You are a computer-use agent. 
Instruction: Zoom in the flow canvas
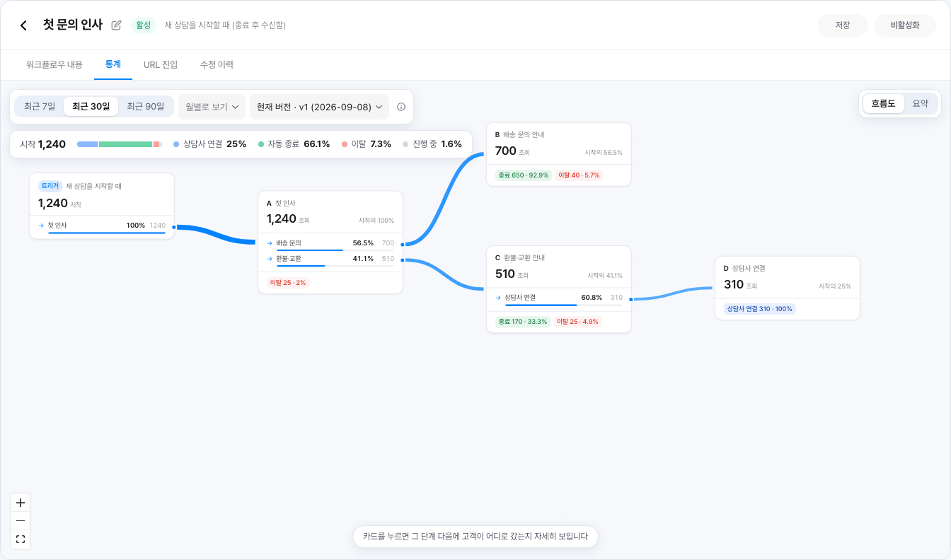tap(21, 503)
